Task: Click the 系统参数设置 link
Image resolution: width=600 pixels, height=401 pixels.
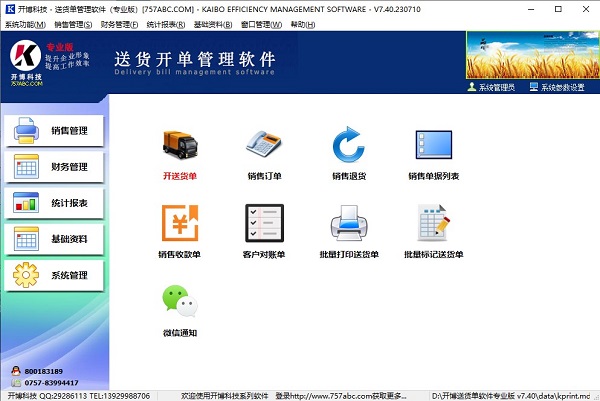Action: [562, 88]
